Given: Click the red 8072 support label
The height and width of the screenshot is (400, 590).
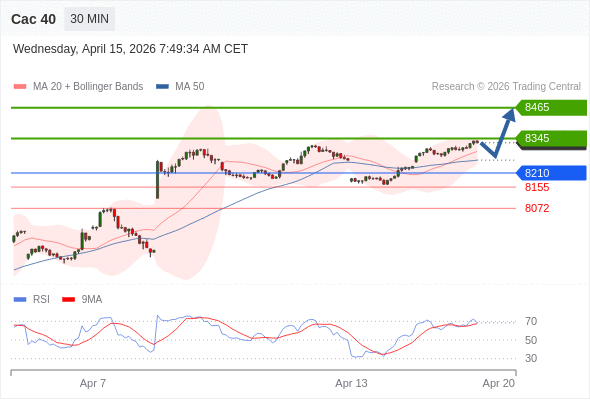Looking at the screenshot, I should click(537, 208).
